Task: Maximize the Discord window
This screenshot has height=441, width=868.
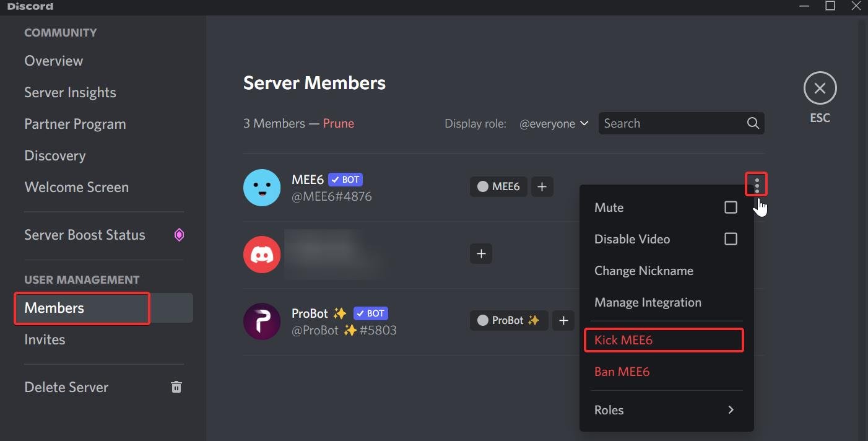Action: point(830,6)
